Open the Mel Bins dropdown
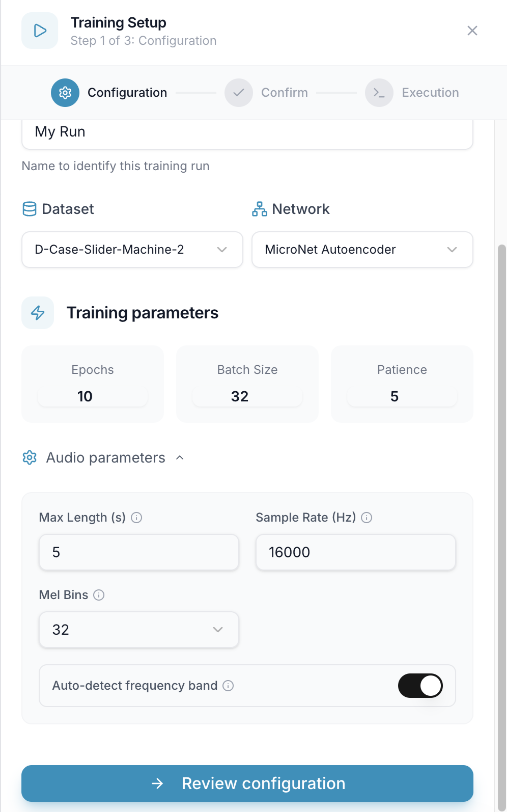The height and width of the screenshot is (812, 507). (x=139, y=630)
